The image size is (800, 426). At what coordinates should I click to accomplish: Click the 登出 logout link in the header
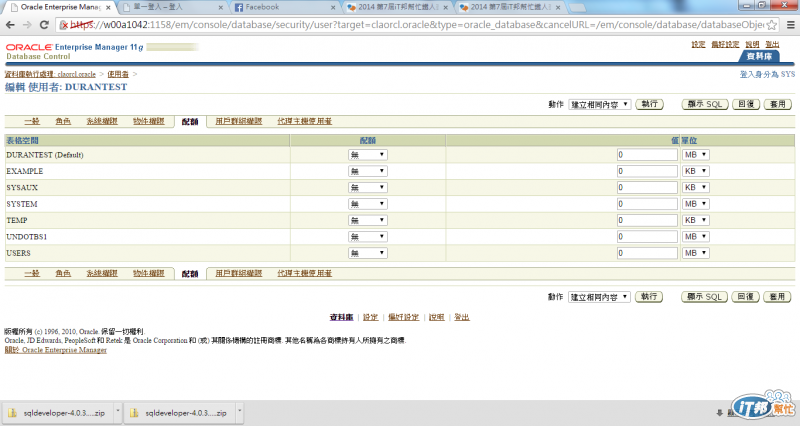[x=772, y=45]
